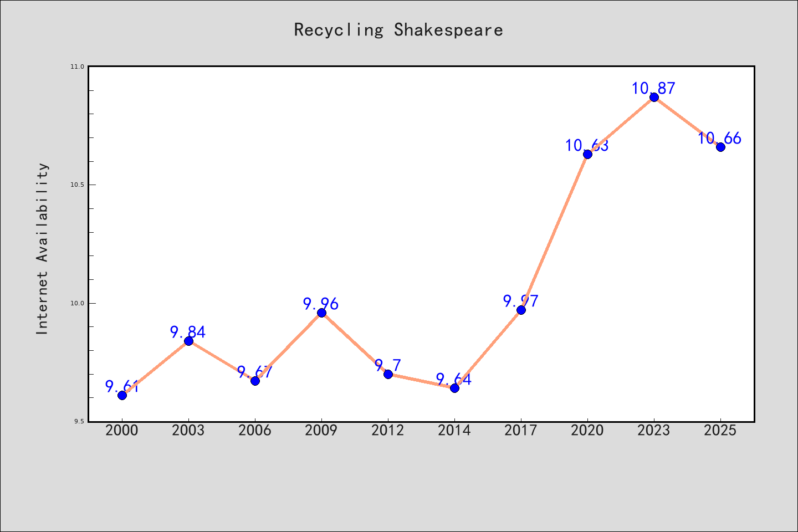Click the chart title 'Recycling Shakespeare'
798x532 pixels.
[x=398, y=30]
